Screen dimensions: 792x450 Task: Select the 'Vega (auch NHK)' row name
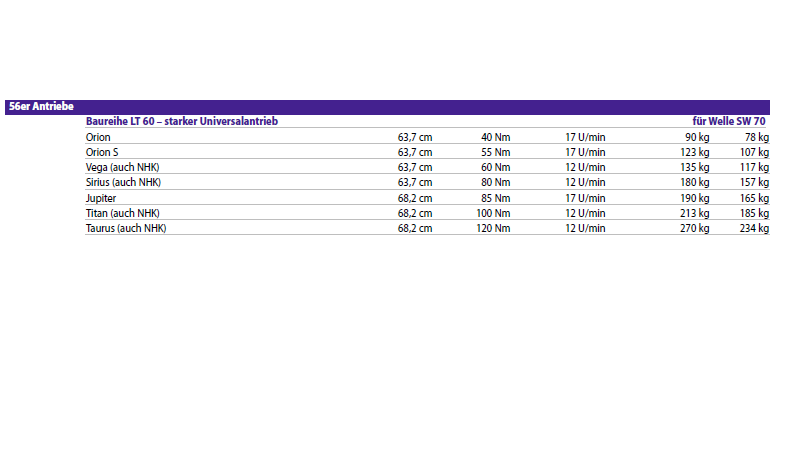(x=122, y=168)
